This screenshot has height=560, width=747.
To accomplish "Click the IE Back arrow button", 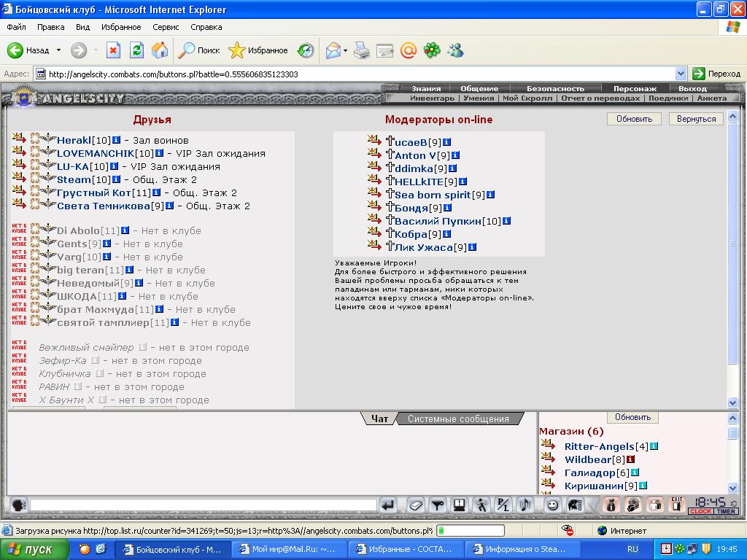I will (15, 50).
